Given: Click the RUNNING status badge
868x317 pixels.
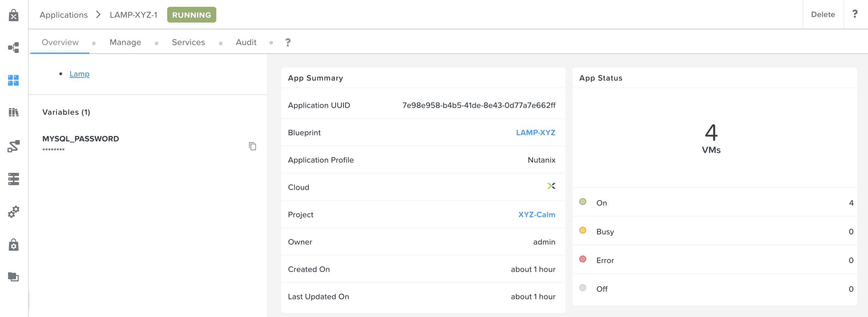Looking at the screenshot, I should tap(192, 15).
